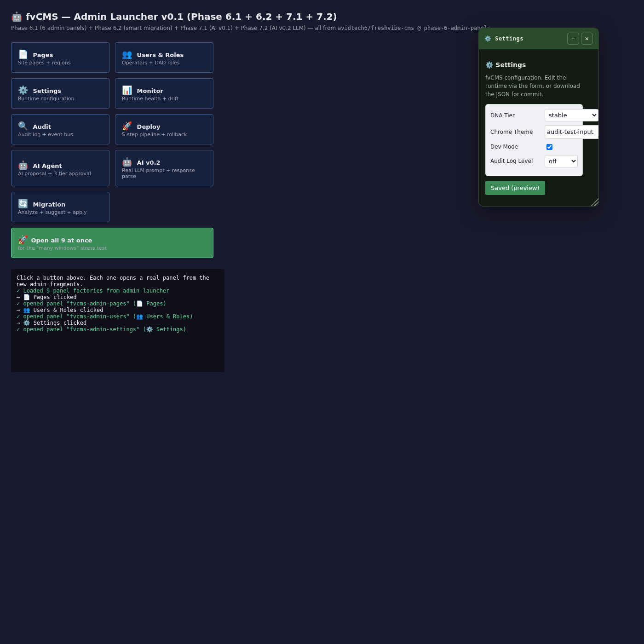The width and height of the screenshot is (644, 644).
Task: Open the Monitor bar chart icon
Action: pos(127,90)
